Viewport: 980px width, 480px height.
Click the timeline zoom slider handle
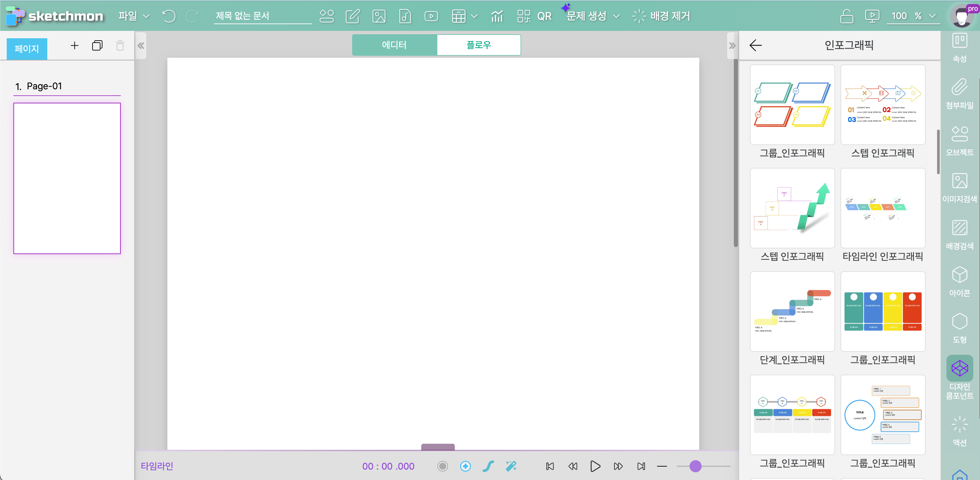click(x=695, y=466)
